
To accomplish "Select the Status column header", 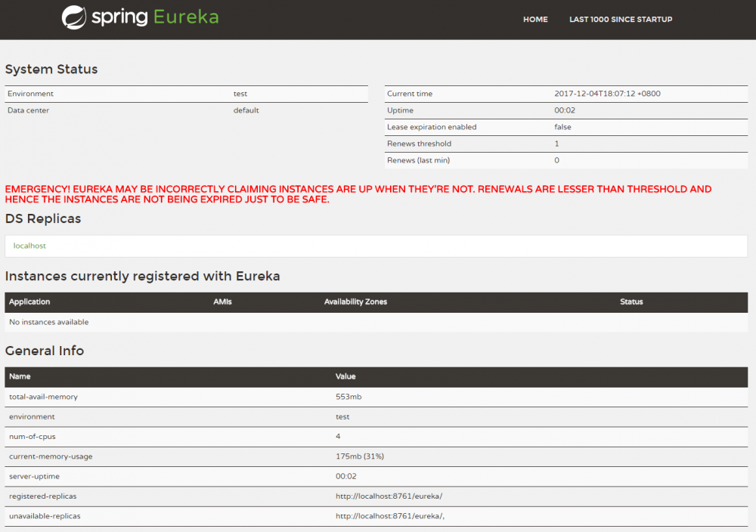I will (631, 302).
